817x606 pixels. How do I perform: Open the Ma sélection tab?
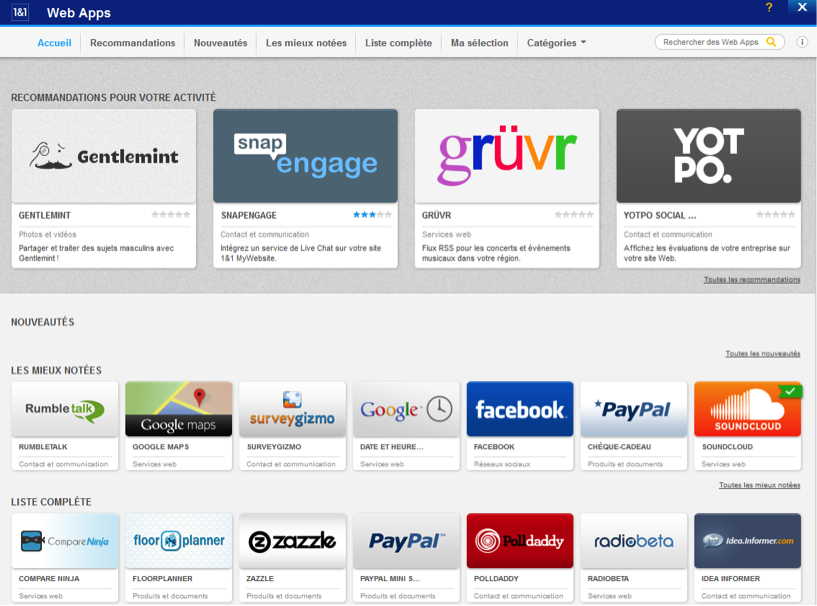(479, 43)
